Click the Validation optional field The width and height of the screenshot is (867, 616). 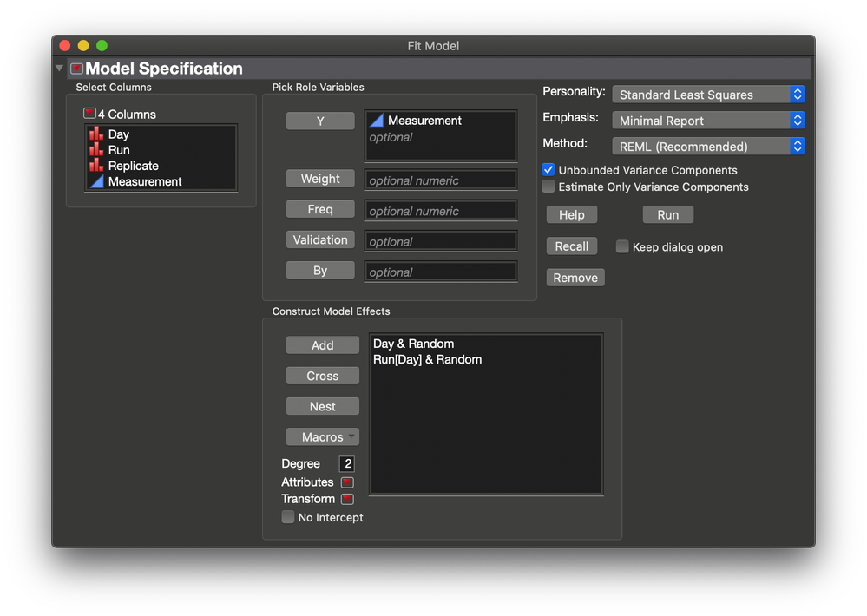(441, 241)
